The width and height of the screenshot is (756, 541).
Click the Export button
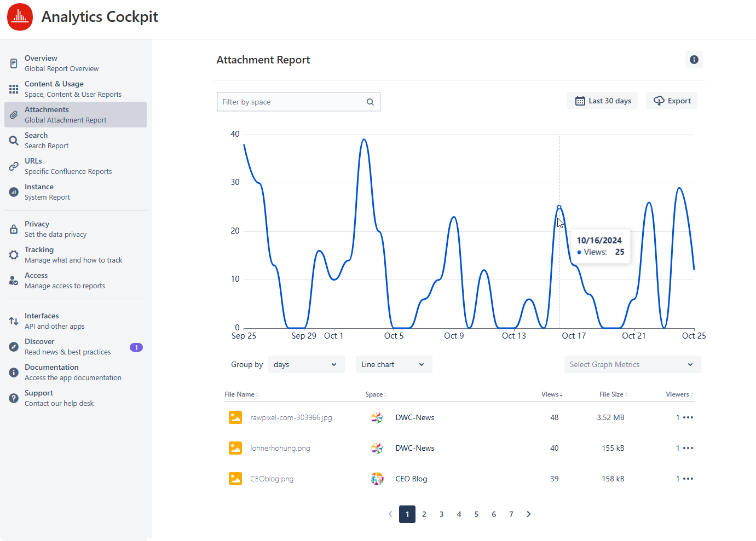(672, 101)
